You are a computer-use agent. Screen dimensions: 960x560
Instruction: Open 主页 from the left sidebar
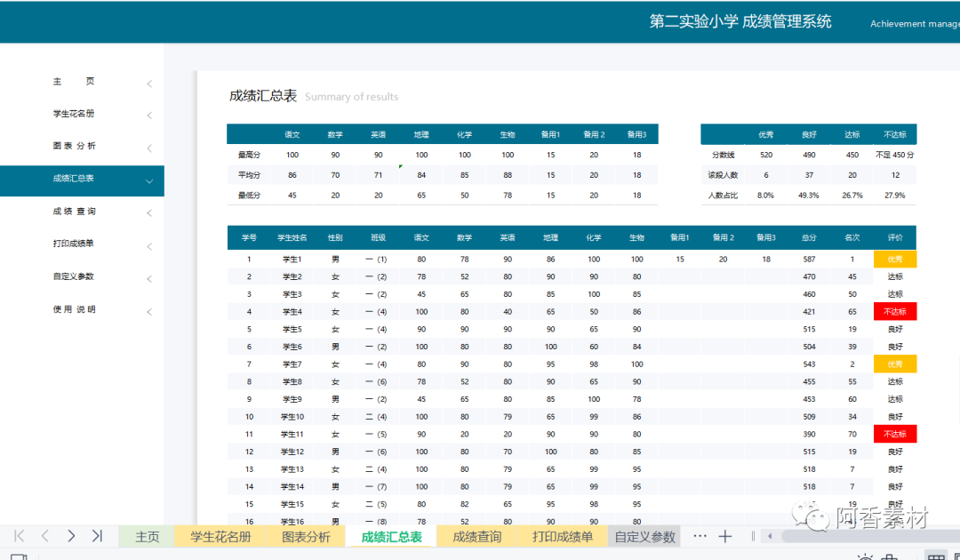tap(74, 82)
